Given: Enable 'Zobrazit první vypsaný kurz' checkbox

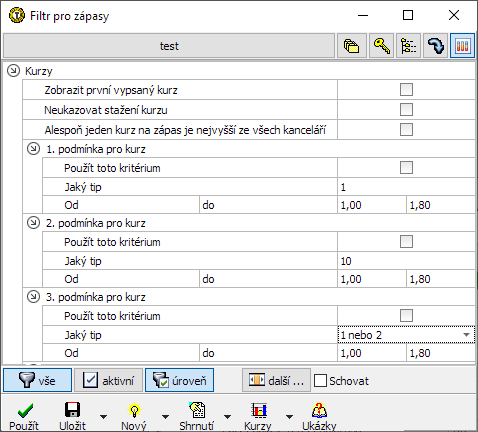Looking at the screenshot, I should point(406,89).
